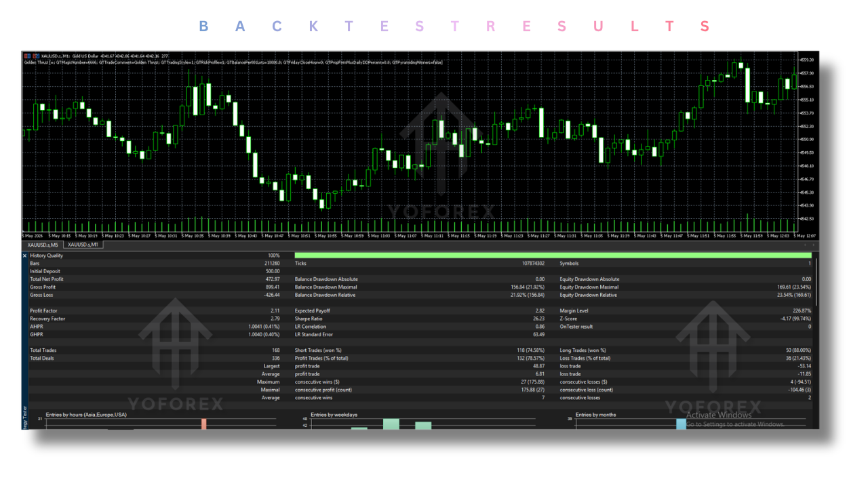Click the OnTester result label
This screenshot has width=868, height=488.
click(576, 327)
